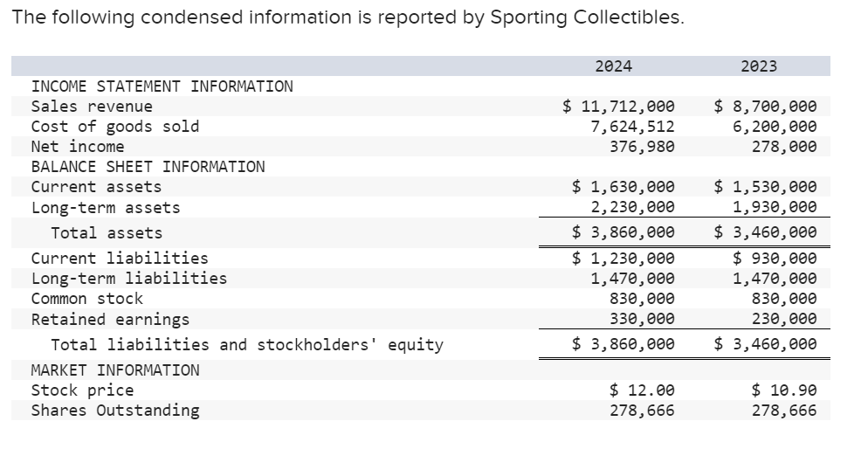Click the 'Shares Outstanding' row label
Image resolution: width=868 pixels, height=449 pixels.
[x=115, y=411]
